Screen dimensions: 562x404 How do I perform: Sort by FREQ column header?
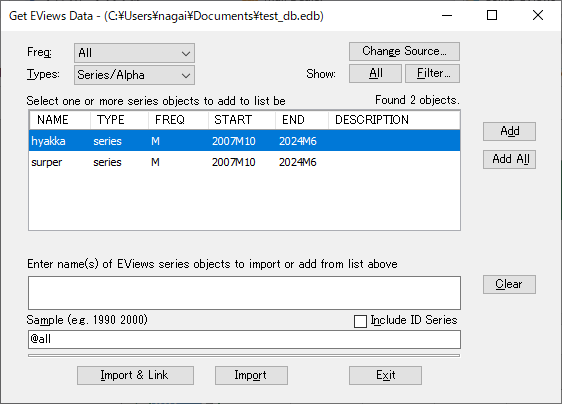(x=178, y=120)
